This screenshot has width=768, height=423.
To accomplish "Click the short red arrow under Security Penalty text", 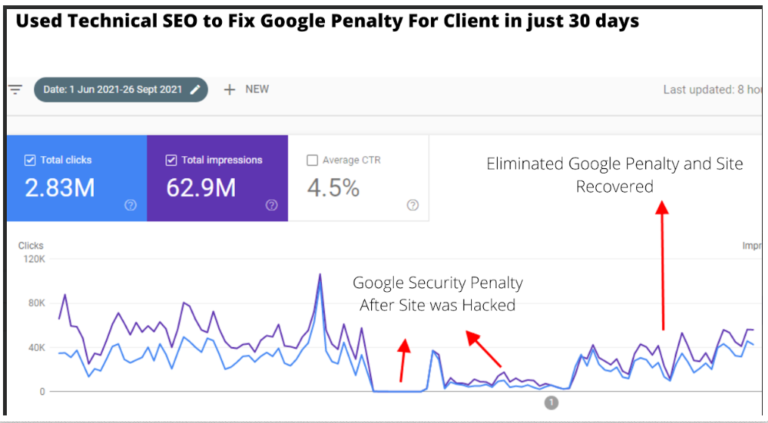I will pos(403,361).
